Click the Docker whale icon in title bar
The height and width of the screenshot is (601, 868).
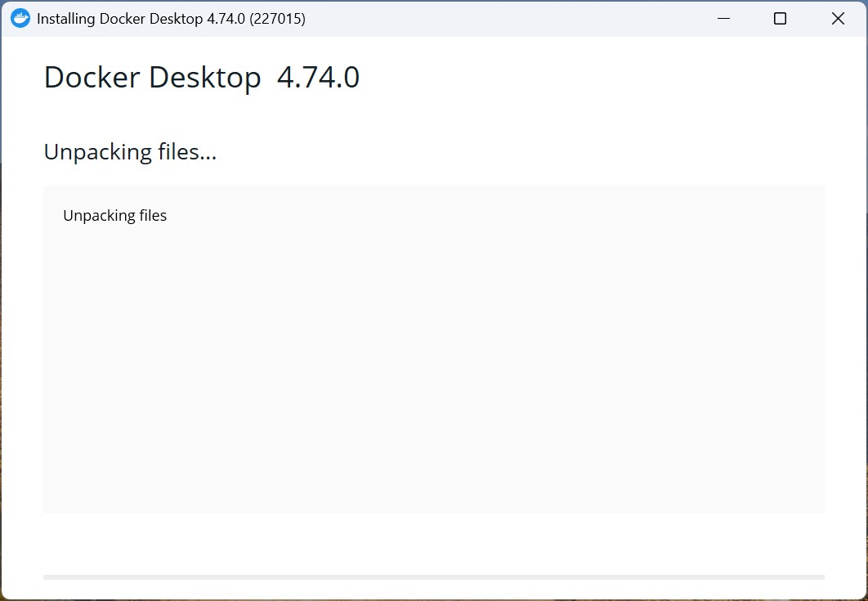point(20,18)
